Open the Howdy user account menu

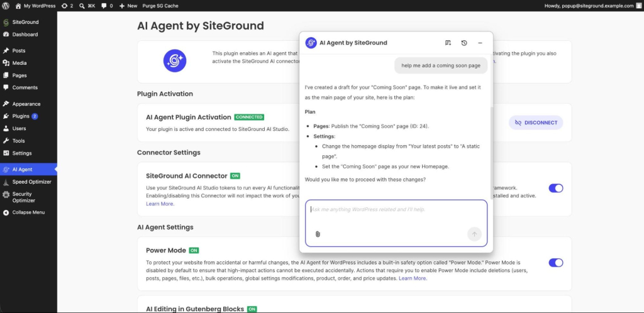pyautogui.click(x=592, y=6)
